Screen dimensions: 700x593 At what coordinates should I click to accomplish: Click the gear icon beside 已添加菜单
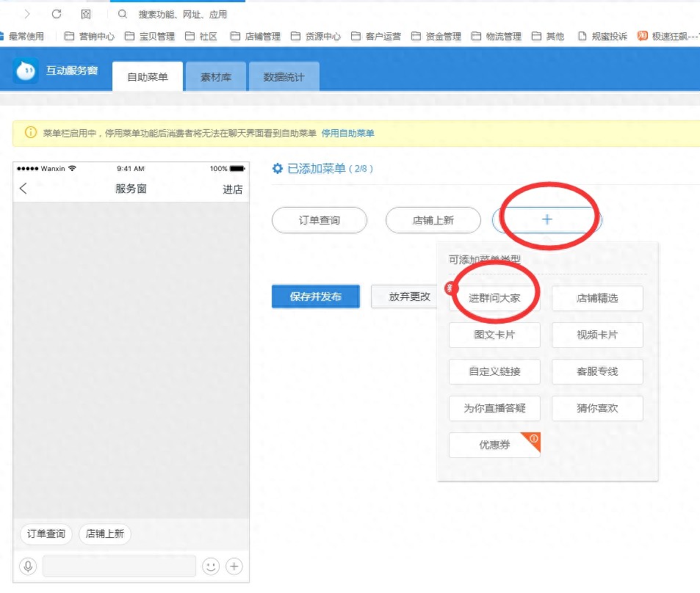point(277,168)
